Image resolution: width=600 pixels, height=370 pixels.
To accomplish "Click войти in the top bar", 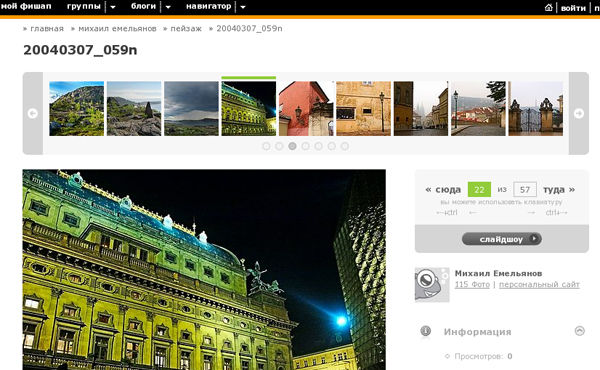I will (573, 8).
